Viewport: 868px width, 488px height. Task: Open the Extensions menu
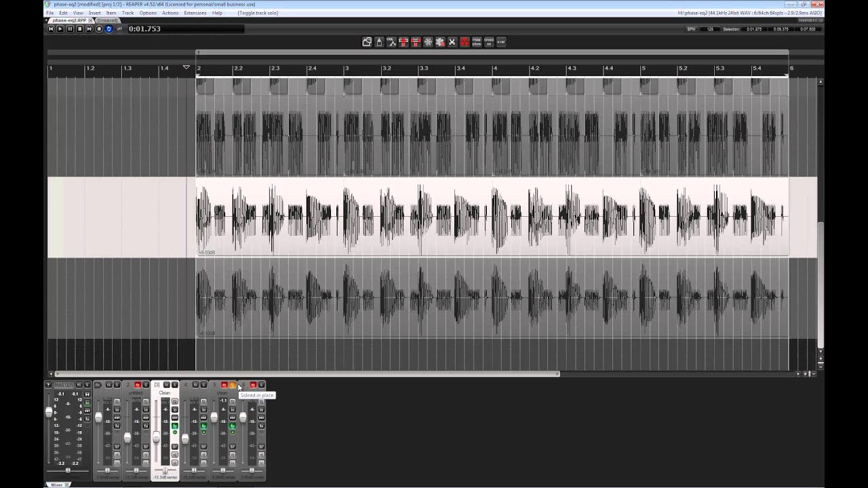tap(195, 13)
